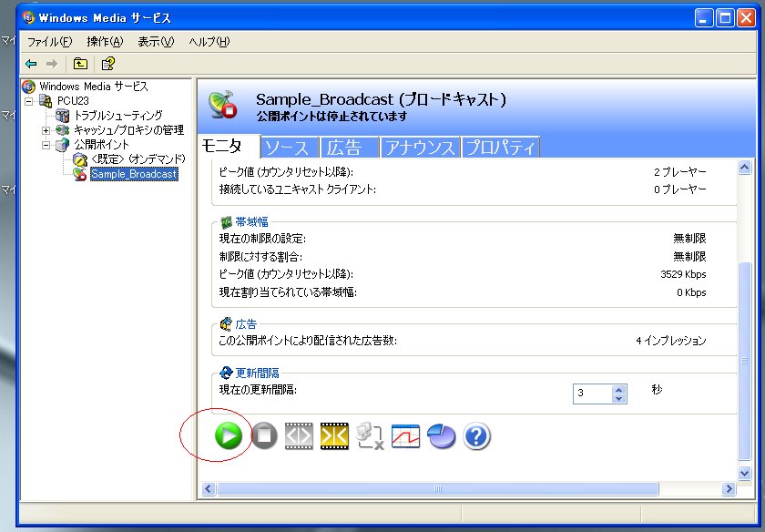The height and width of the screenshot is (532, 765).
Task: Click the properties help toolbar icon
Action: point(107,64)
